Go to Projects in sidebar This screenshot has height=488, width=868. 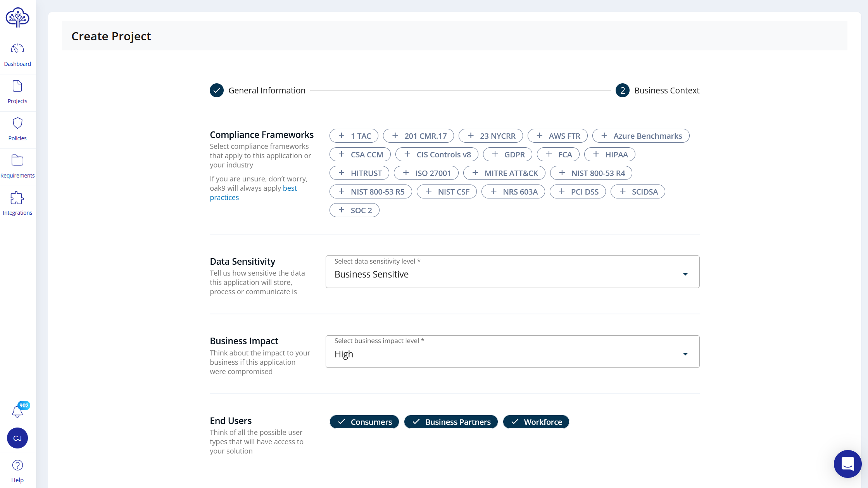click(x=17, y=101)
